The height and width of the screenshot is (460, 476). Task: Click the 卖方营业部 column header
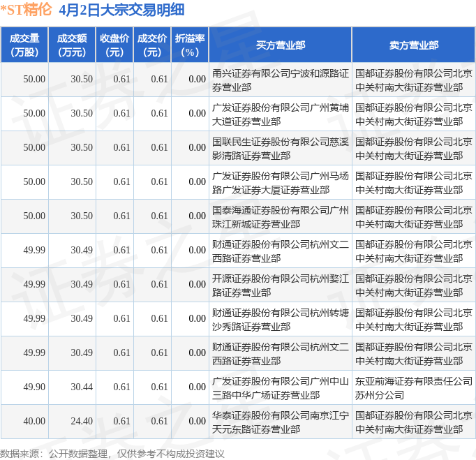[x=413, y=45]
